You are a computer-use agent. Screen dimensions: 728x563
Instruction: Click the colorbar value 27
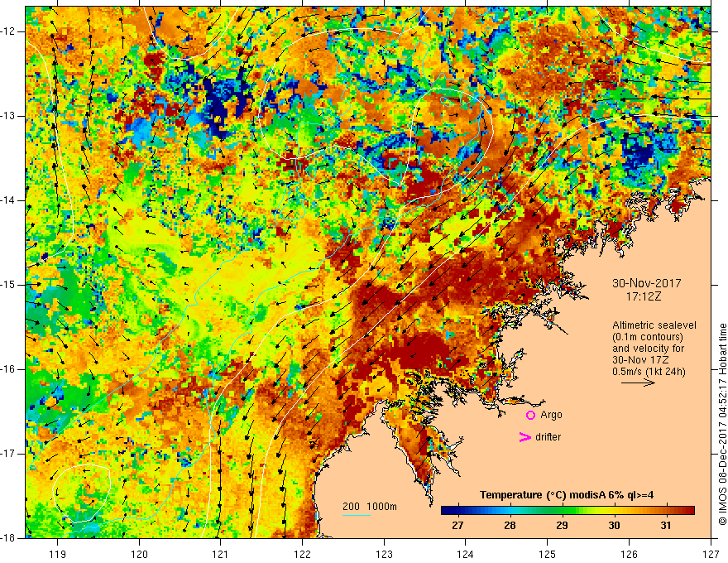click(457, 526)
